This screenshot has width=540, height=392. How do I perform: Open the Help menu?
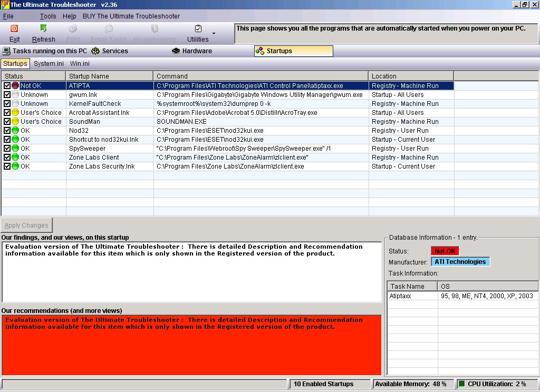[69, 16]
